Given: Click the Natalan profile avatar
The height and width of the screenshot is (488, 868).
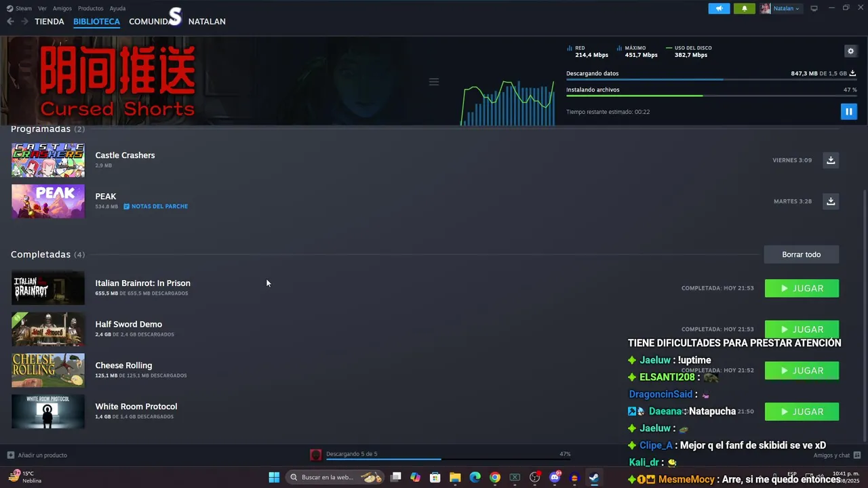Looking at the screenshot, I should (x=766, y=8).
